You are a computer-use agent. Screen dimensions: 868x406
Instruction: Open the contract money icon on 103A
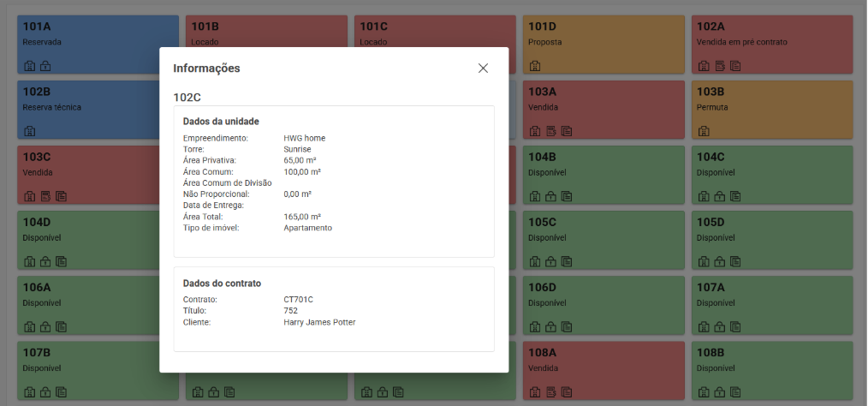[550, 131]
